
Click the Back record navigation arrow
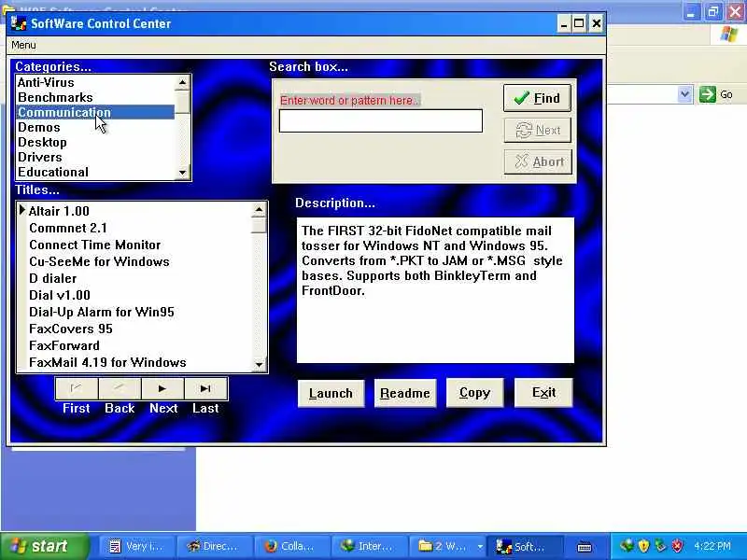coord(120,388)
